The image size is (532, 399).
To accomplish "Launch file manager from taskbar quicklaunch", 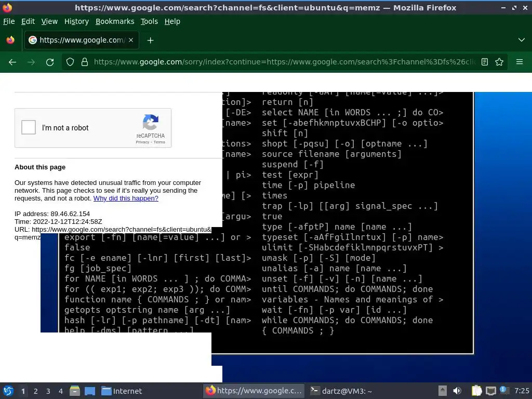I will tap(75, 391).
